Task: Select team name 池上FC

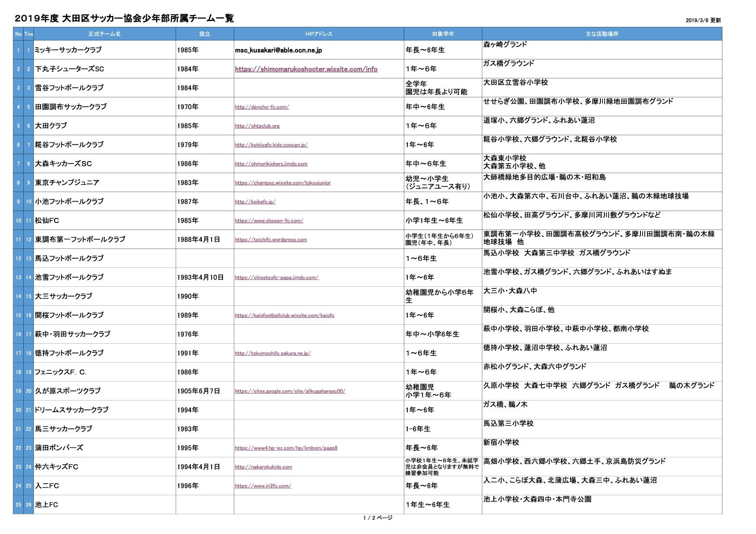Action: [x=46, y=505]
